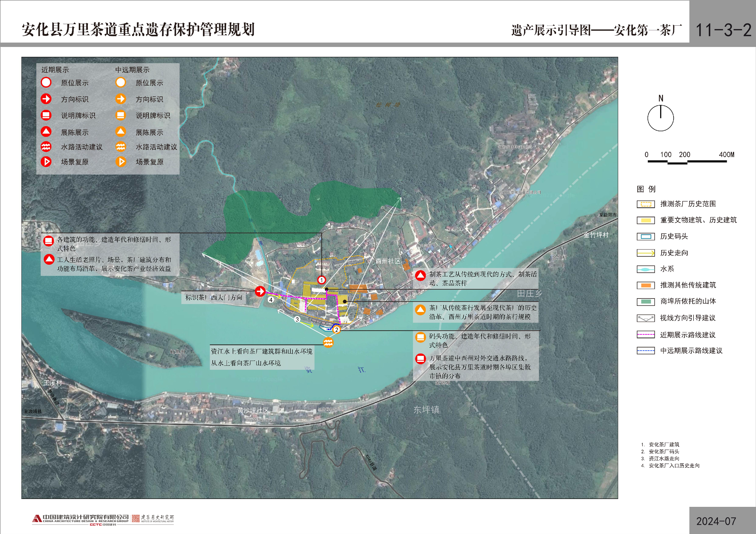Image resolution: width=756 pixels, height=534 pixels.
Task: Click the orange 方向标识 arrow legend icon
Action: point(120,99)
